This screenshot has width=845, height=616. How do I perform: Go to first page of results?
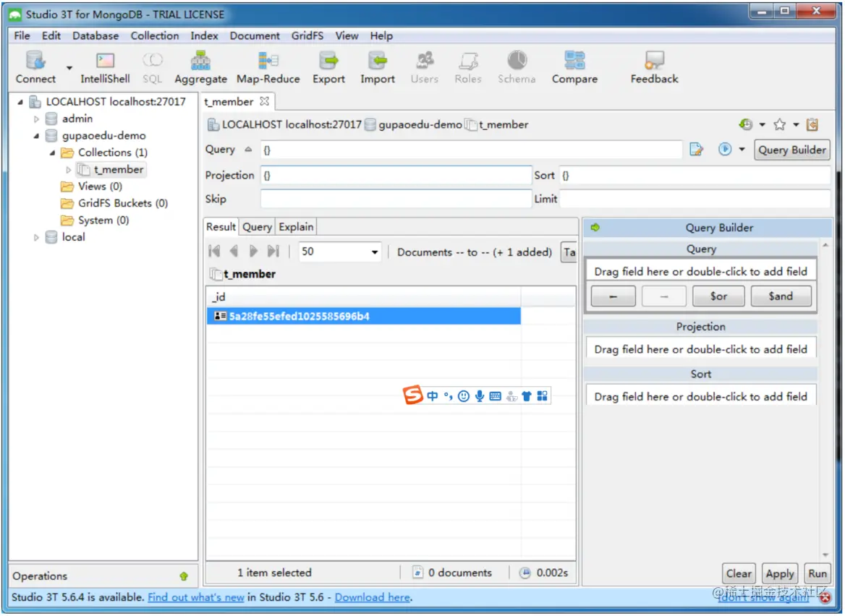(x=214, y=251)
